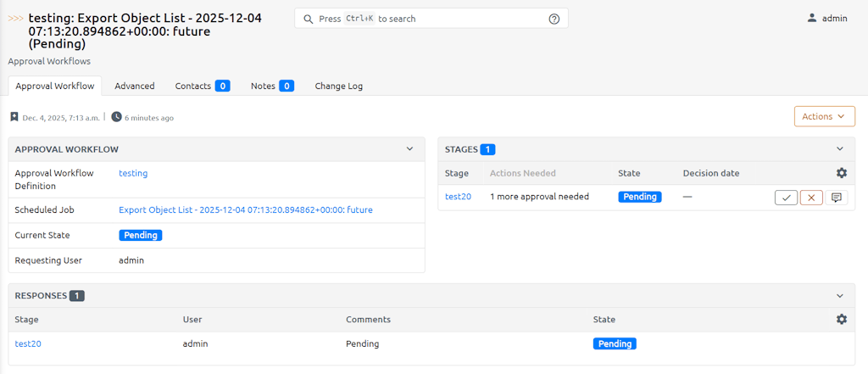The width and height of the screenshot is (868, 374).
Task: Collapse the Responses panel
Action: pos(840,296)
